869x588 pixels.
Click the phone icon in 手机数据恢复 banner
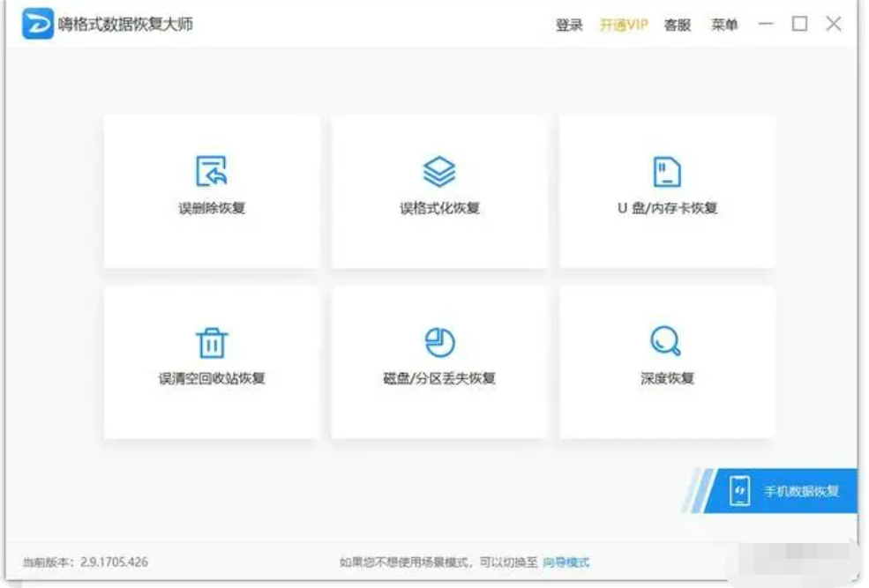(740, 491)
